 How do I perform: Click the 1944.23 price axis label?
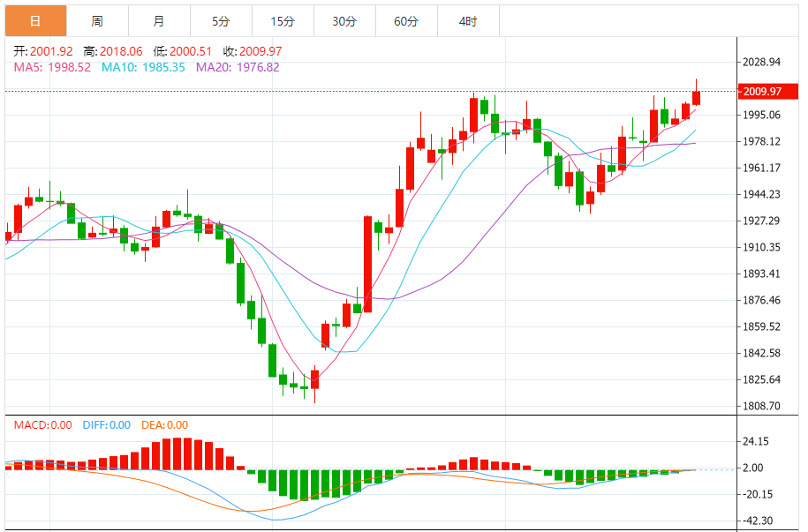(x=761, y=194)
